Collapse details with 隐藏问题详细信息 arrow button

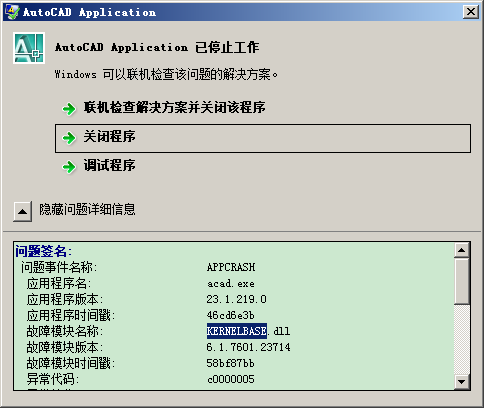[23, 211]
